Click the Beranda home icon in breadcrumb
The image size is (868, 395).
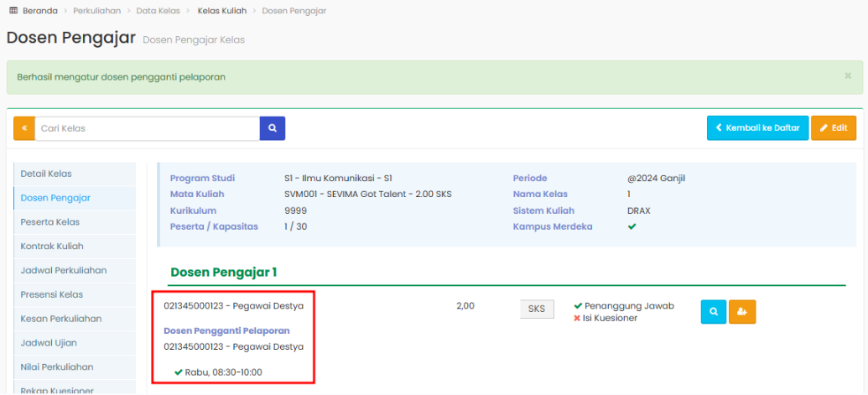pos(13,11)
